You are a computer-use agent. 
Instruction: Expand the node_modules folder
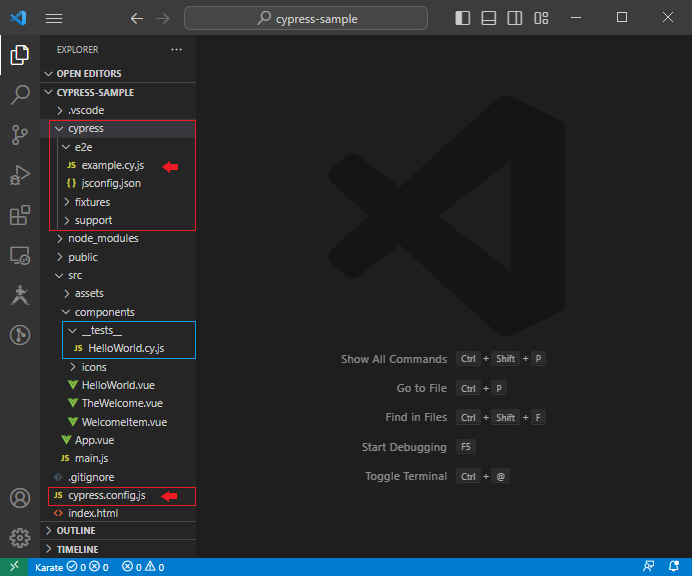(118, 238)
